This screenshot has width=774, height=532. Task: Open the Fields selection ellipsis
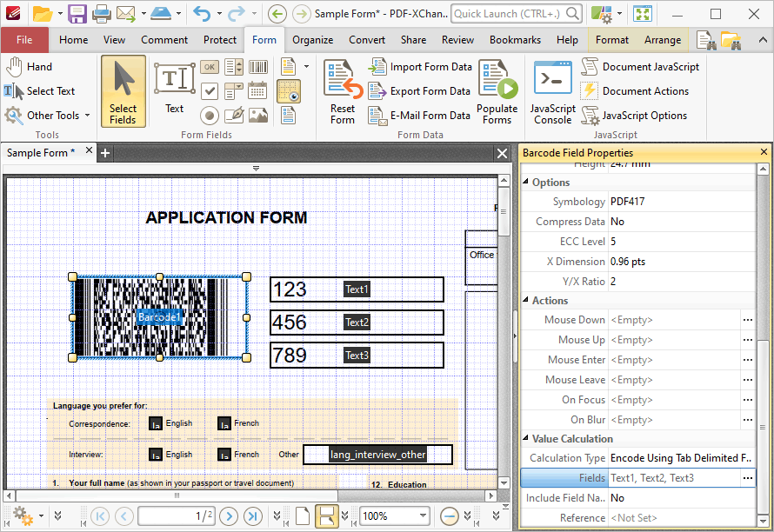(x=748, y=478)
